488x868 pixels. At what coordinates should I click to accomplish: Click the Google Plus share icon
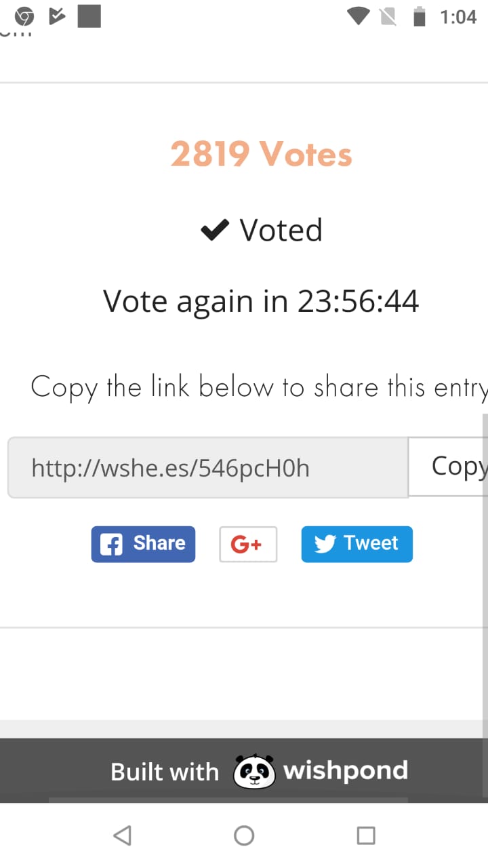pyautogui.click(x=248, y=544)
